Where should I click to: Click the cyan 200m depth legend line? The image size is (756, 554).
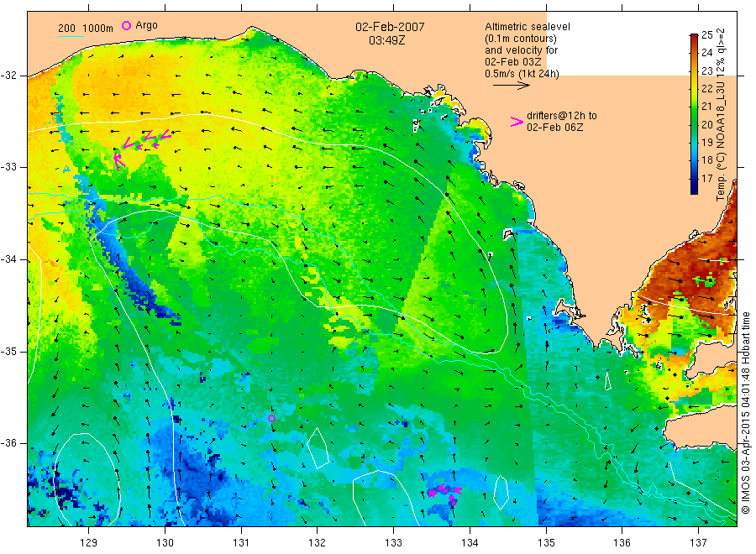click(x=71, y=35)
